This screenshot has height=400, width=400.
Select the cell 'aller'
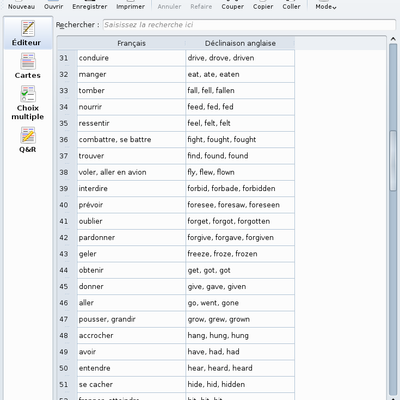click(x=131, y=303)
